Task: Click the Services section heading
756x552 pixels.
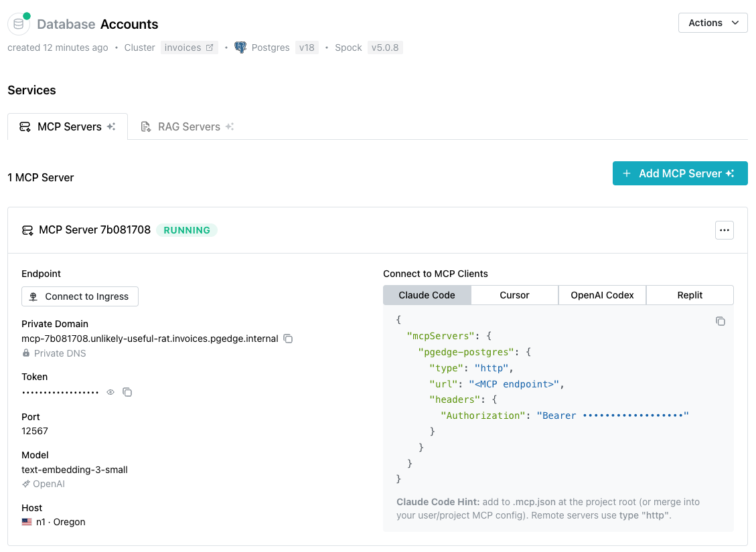Action: pyautogui.click(x=32, y=90)
